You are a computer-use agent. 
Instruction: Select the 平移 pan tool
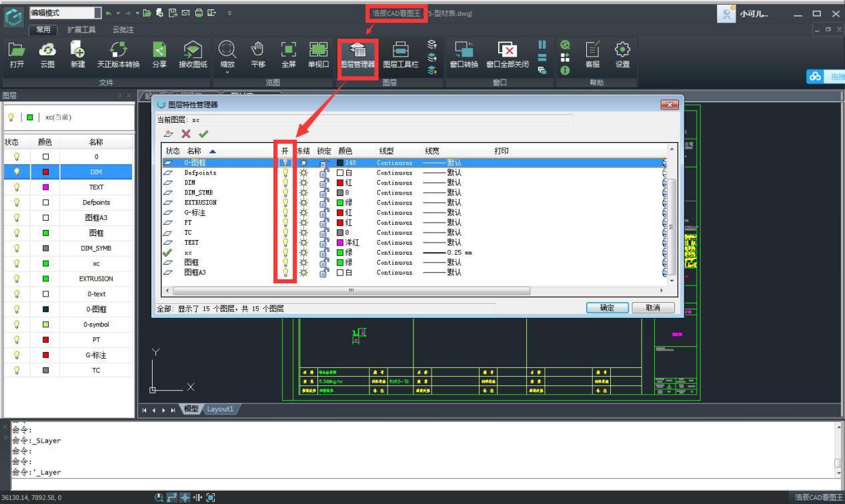coord(258,54)
